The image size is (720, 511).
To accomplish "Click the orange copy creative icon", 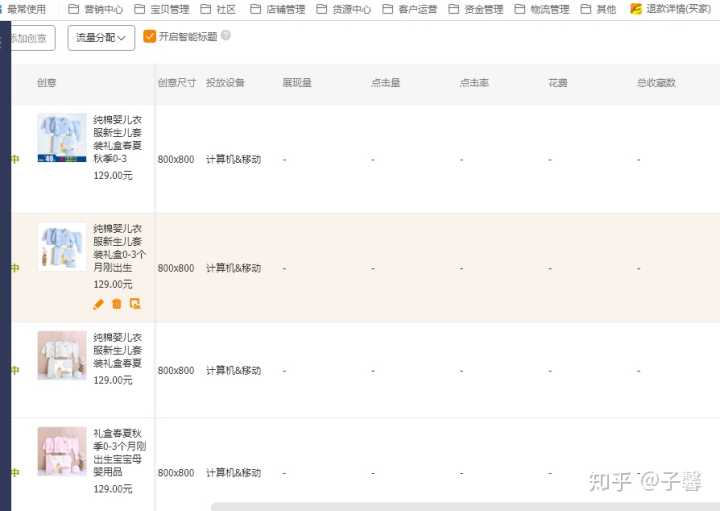I will 135,304.
